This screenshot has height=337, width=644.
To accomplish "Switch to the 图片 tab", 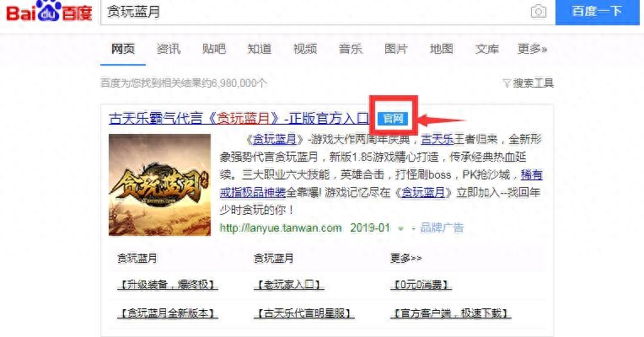I will [x=396, y=49].
